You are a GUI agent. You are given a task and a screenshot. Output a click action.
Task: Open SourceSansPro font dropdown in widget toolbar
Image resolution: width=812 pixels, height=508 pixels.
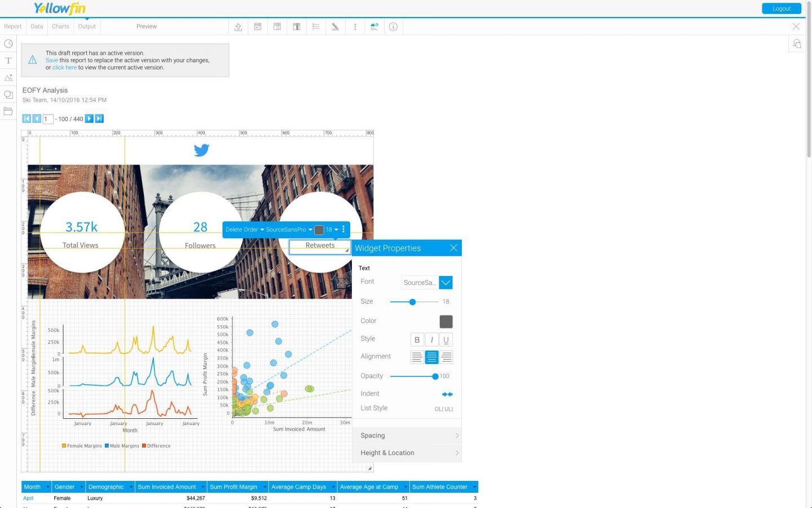pyautogui.click(x=289, y=229)
